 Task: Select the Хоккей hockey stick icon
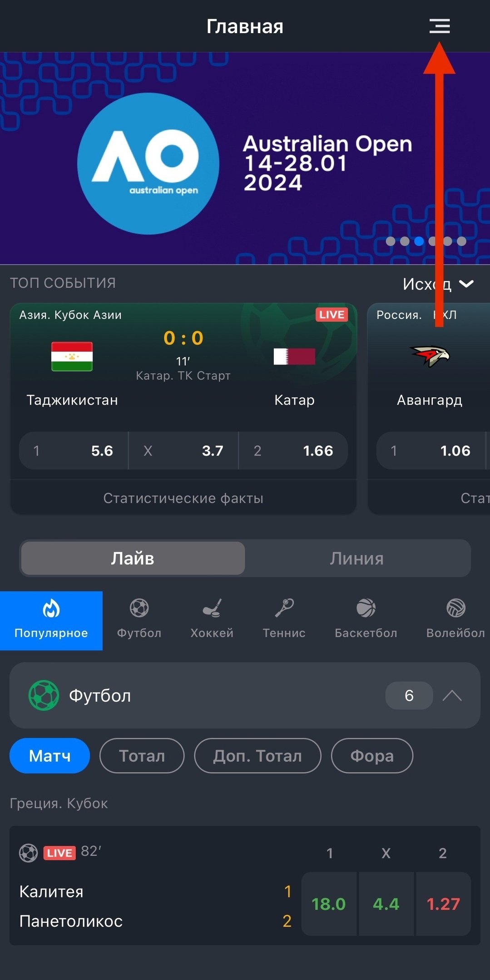tap(212, 608)
